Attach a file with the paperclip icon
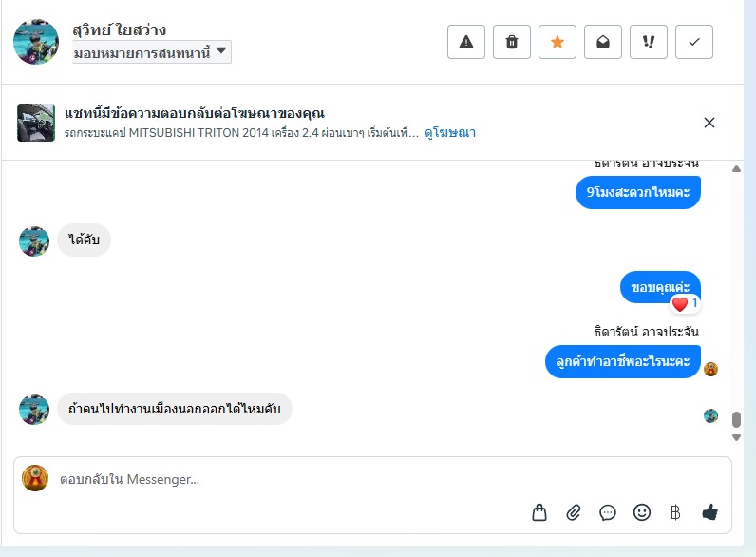Screen dimensions: 756x557 coord(574,513)
